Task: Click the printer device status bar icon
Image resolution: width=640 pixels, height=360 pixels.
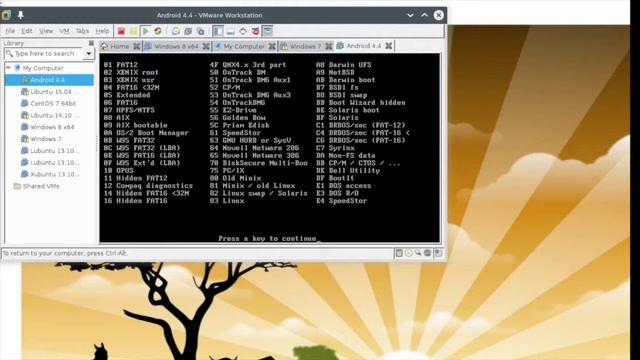Action: pos(427,253)
